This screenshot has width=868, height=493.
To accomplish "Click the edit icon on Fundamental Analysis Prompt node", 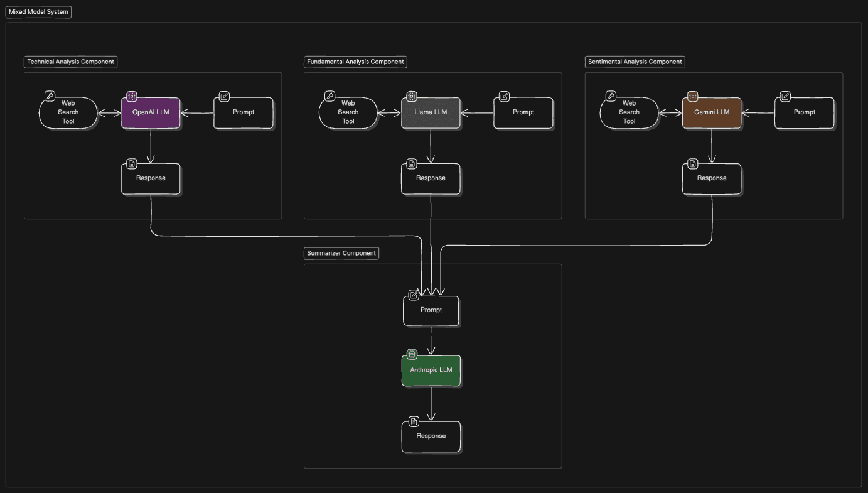I will click(504, 96).
